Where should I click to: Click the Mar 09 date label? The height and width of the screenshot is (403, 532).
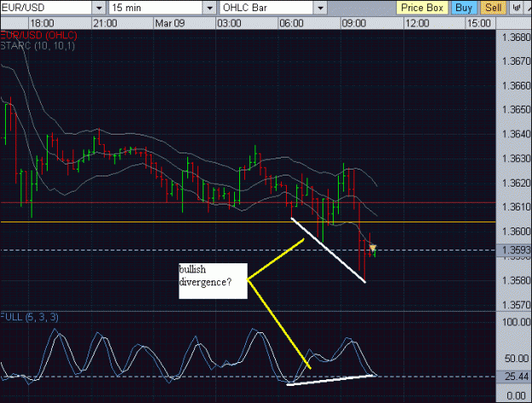click(x=170, y=23)
